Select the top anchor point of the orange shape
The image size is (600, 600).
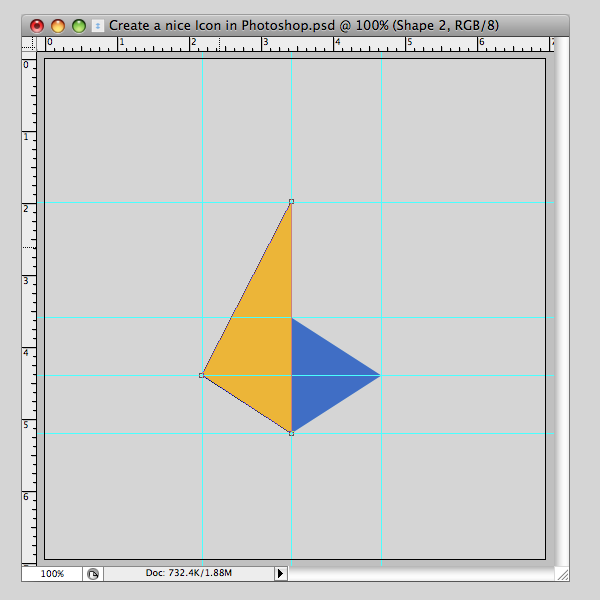coord(292,201)
